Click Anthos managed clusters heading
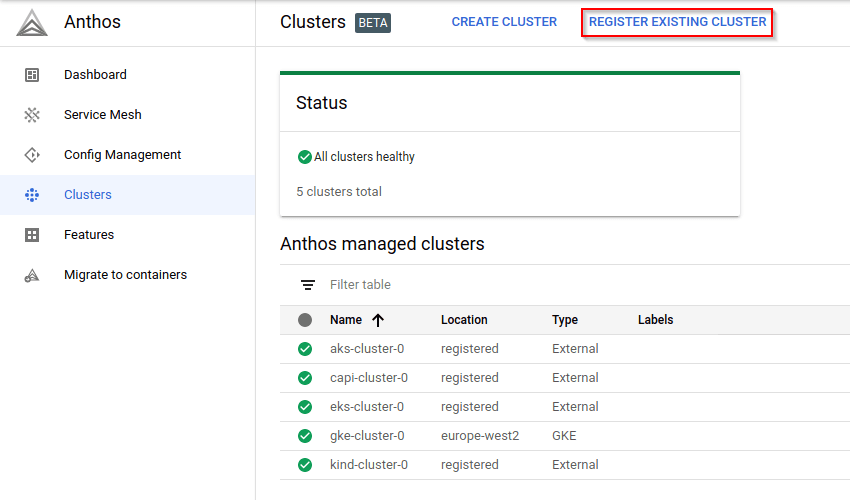This screenshot has width=850, height=500. tap(382, 244)
